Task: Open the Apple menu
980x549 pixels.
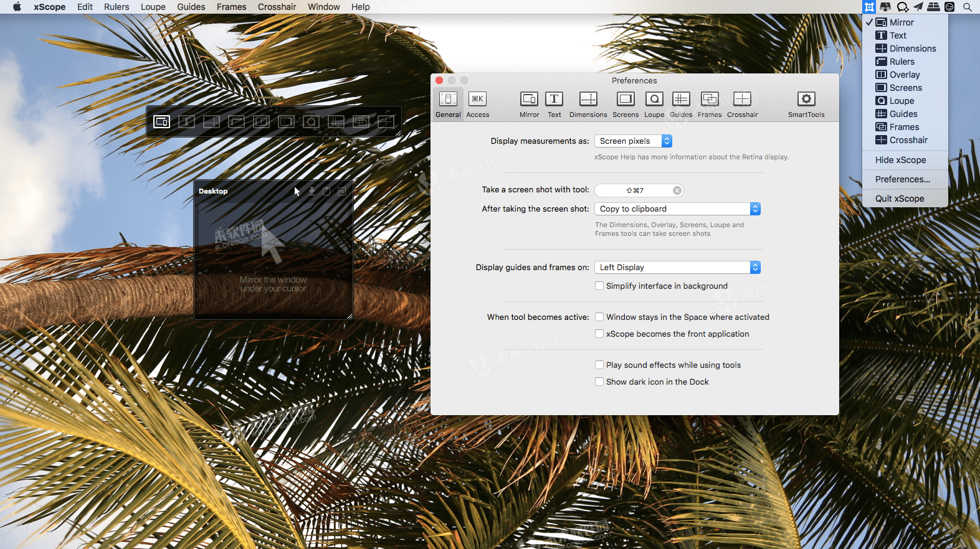Action: [17, 7]
